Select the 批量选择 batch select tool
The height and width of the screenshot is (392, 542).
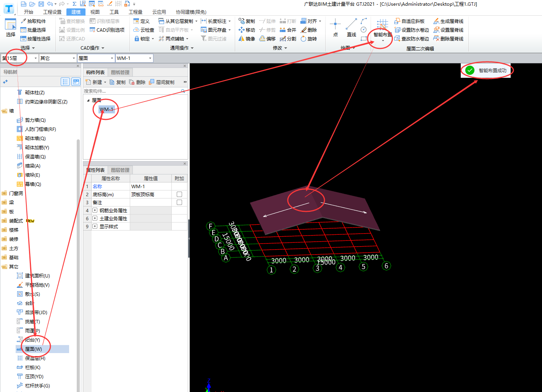[x=33, y=30]
